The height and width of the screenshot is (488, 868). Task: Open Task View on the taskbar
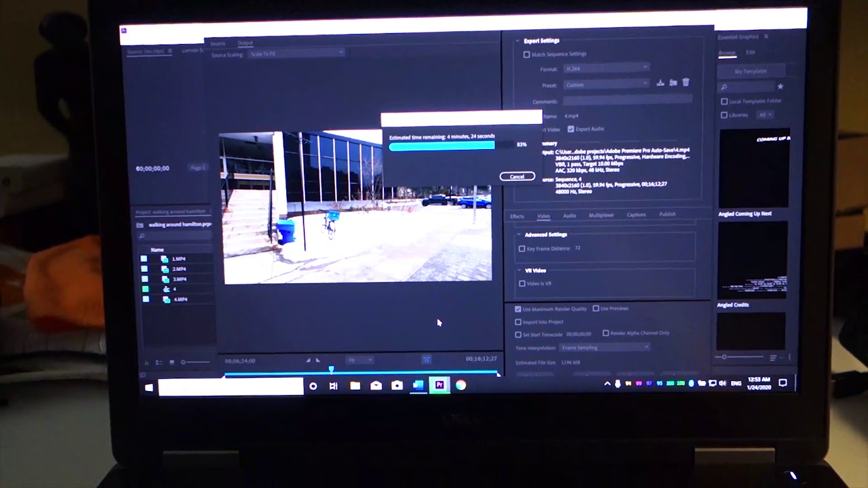click(333, 386)
